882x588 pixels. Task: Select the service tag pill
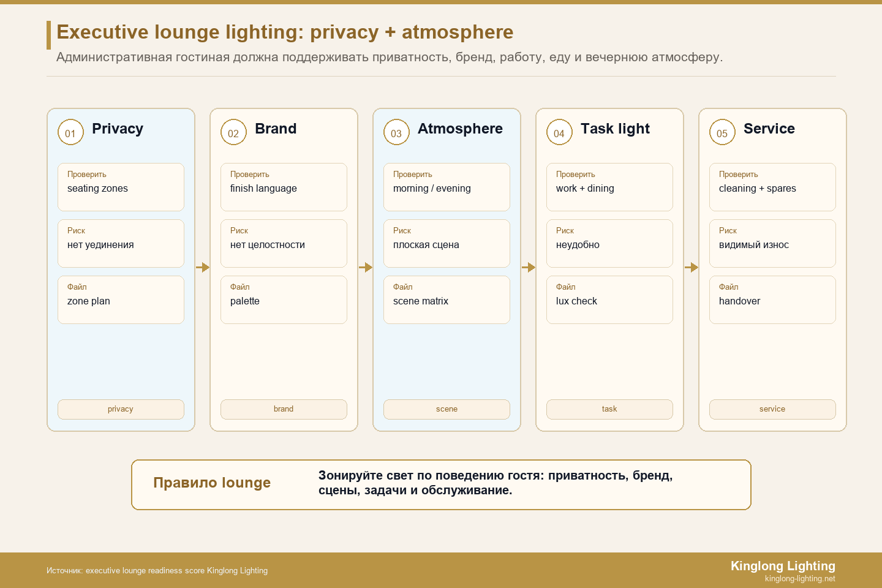click(772, 409)
